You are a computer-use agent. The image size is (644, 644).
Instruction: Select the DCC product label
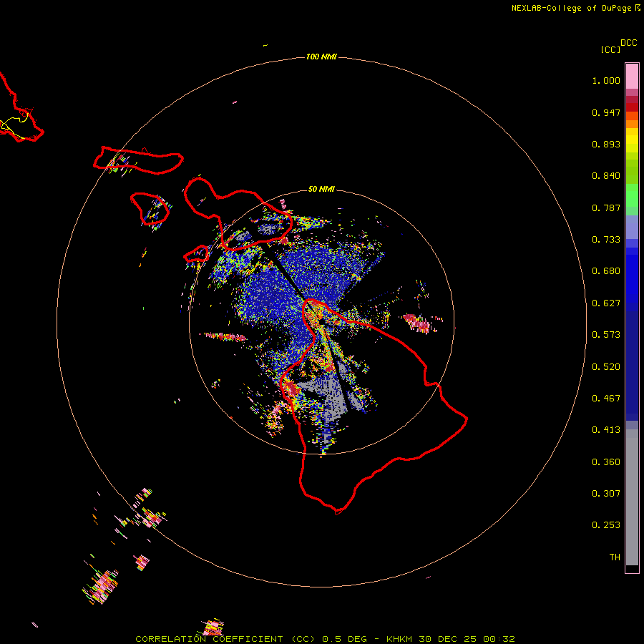click(628, 43)
